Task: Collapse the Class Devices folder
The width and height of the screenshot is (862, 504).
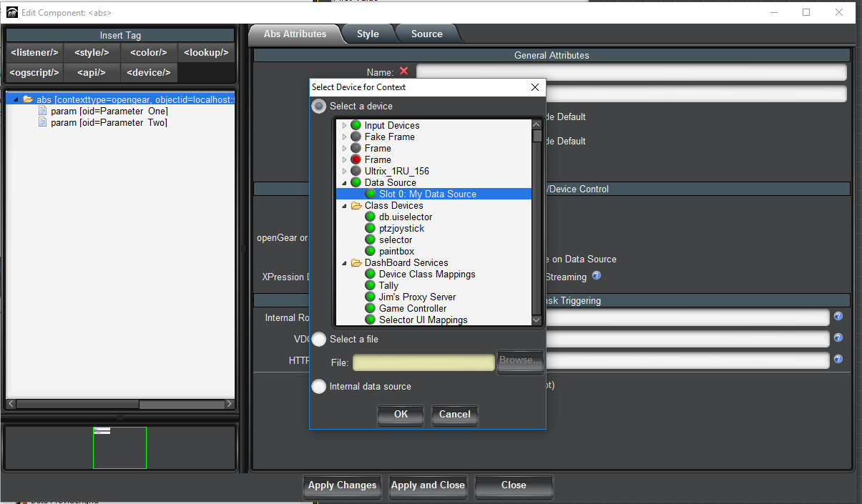Action: click(344, 205)
